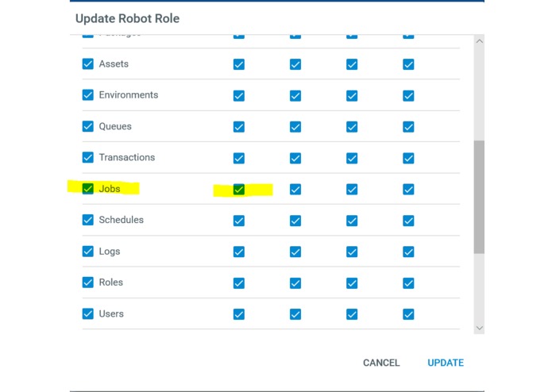Select the "Users" row label
This screenshot has width=552, height=392.
point(111,313)
